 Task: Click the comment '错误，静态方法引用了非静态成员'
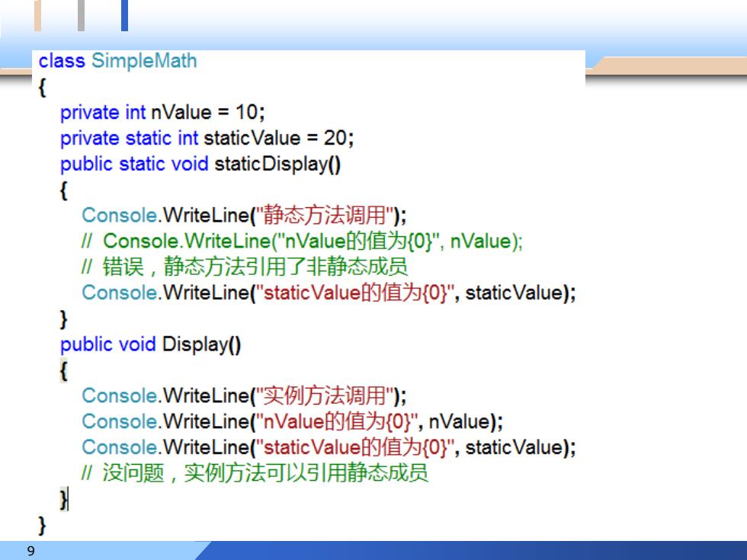(x=245, y=267)
